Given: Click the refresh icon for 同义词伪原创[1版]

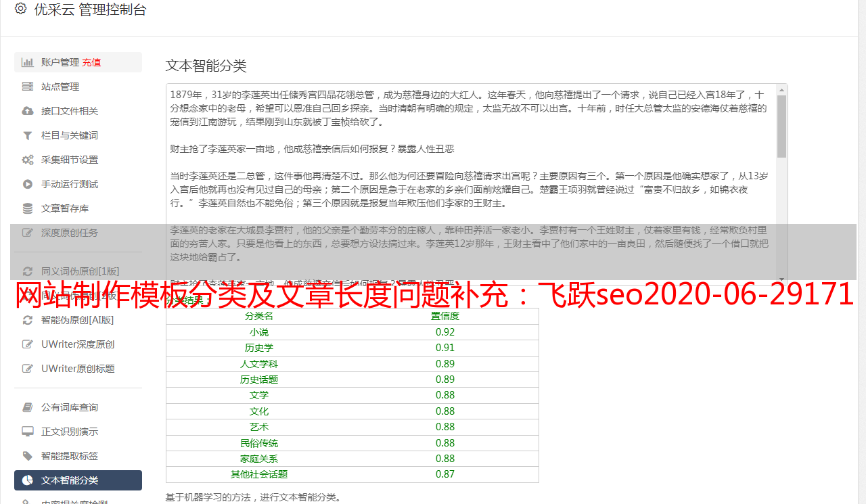Looking at the screenshot, I should [x=28, y=271].
